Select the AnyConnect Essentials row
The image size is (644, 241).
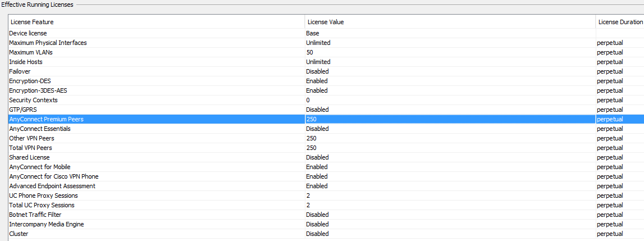326,129
